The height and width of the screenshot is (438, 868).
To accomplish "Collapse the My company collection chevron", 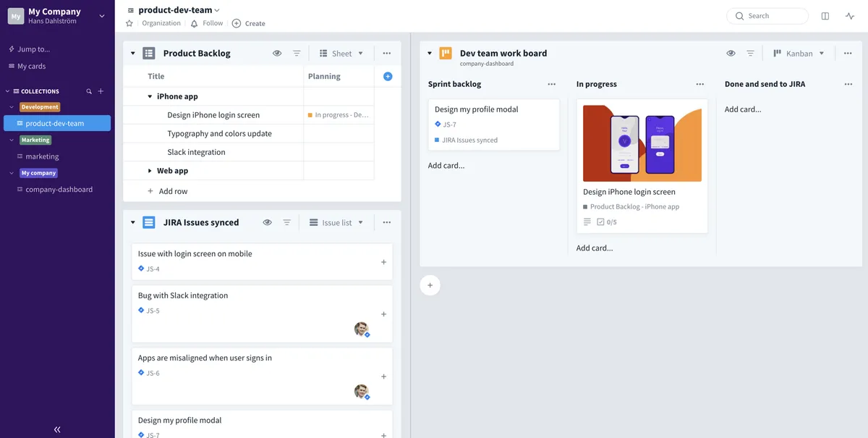I will (x=12, y=173).
